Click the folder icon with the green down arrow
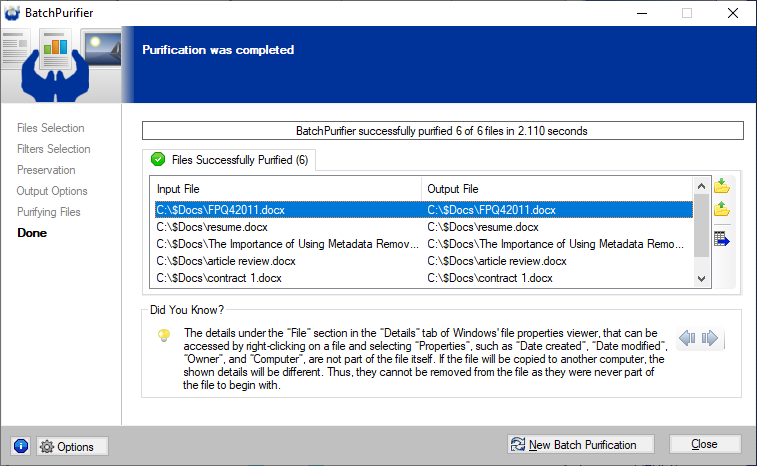This screenshot has height=466, width=757. pos(722,186)
